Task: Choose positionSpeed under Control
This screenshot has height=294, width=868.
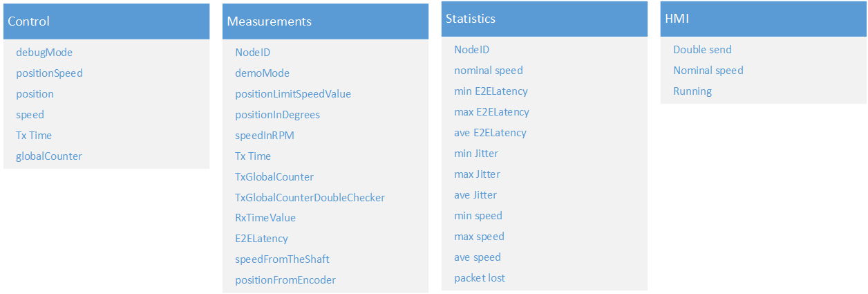Action: click(x=49, y=73)
